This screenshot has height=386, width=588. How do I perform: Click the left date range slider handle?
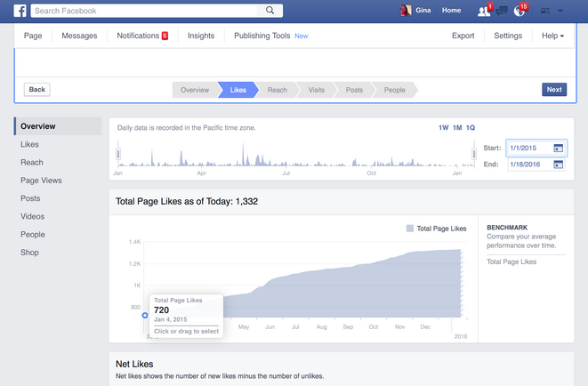tap(118, 154)
